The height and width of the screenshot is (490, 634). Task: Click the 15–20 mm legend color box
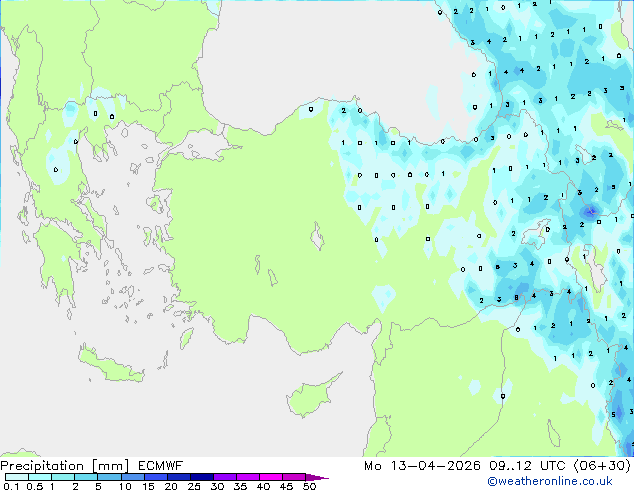coord(155,477)
